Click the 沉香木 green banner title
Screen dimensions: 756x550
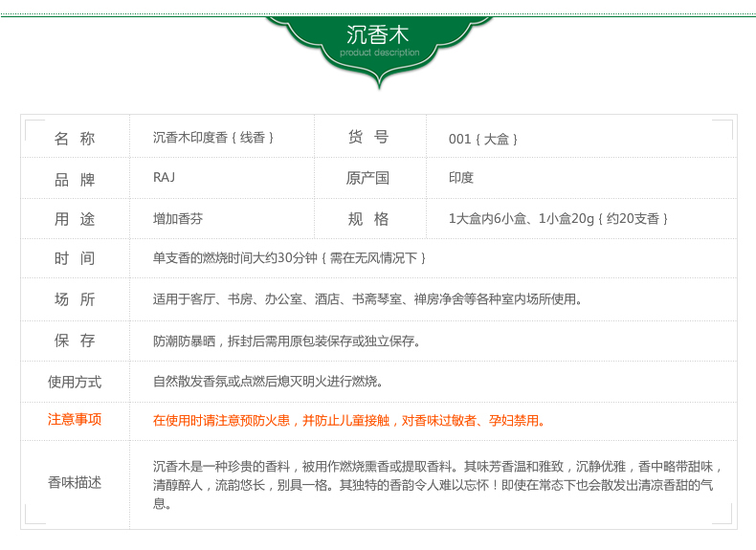pyautogui.click(x=377, y=35)
